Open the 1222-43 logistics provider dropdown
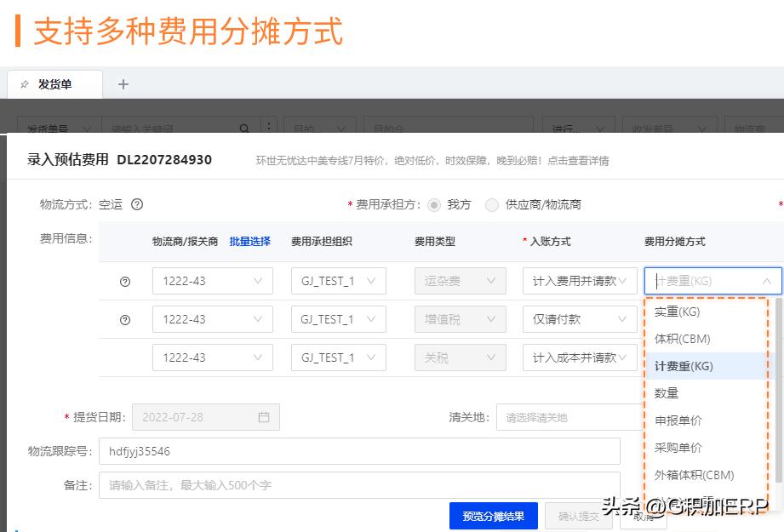Viewport: 784px width, 532px height. click(212, 280)
